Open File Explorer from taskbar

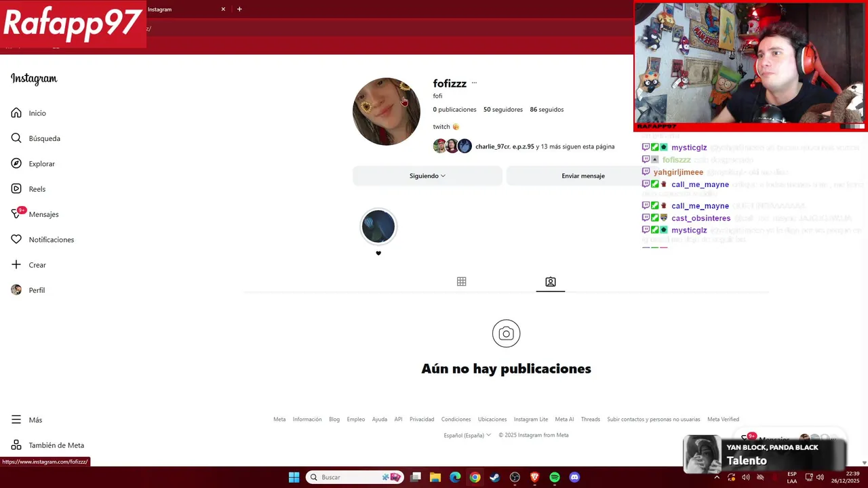coord(435,477)
